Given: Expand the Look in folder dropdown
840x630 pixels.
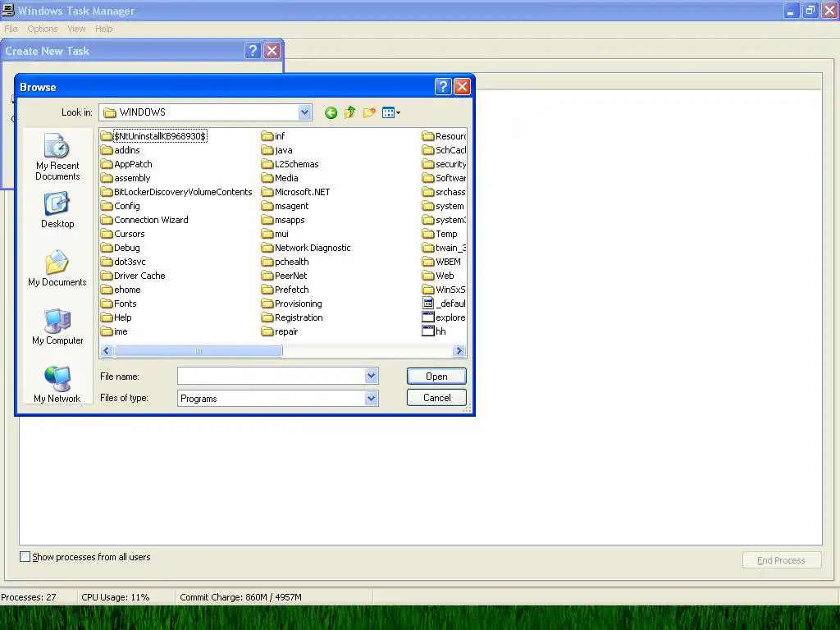Looking at the screenshot, I should point(305,112).
